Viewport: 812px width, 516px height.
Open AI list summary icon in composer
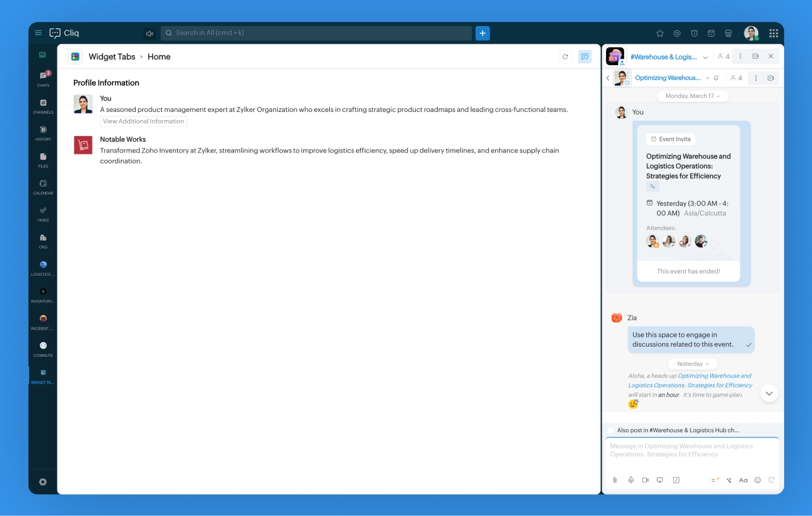(x=714, y=480)
